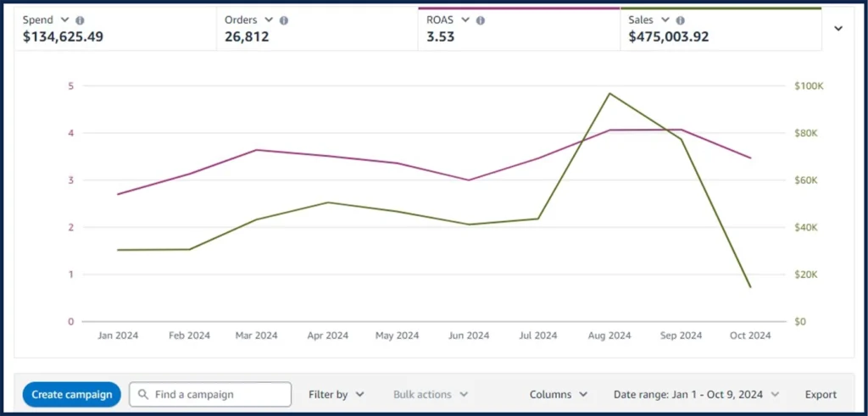Viewport: 868px width, 416px height.
Task: Select the Orders metric card
Action: [316, 30]
